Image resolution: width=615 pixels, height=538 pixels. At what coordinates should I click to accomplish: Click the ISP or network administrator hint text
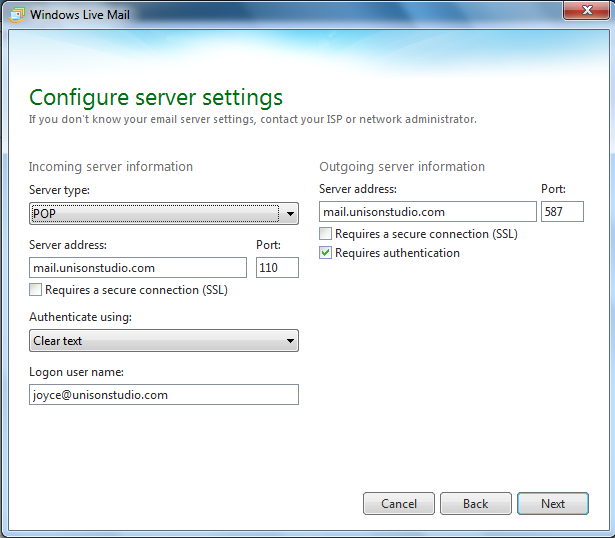click(253, 119)
